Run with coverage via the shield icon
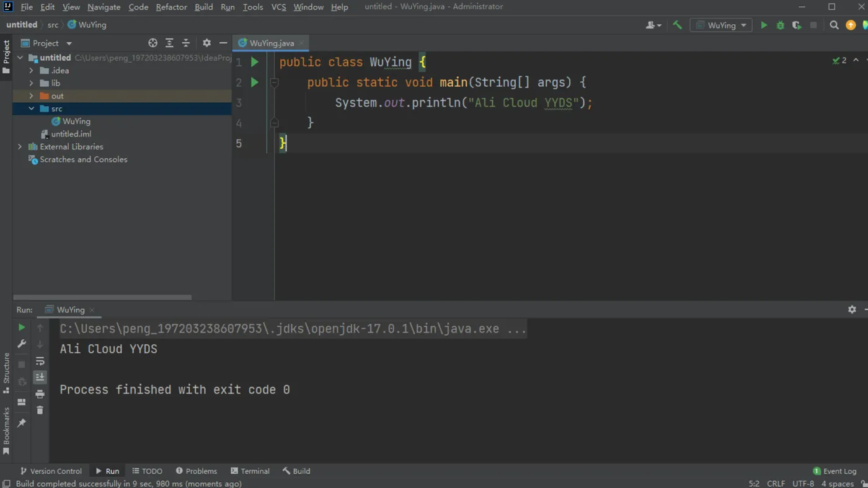This screenshot has height=488, width=868. point(797,25)
